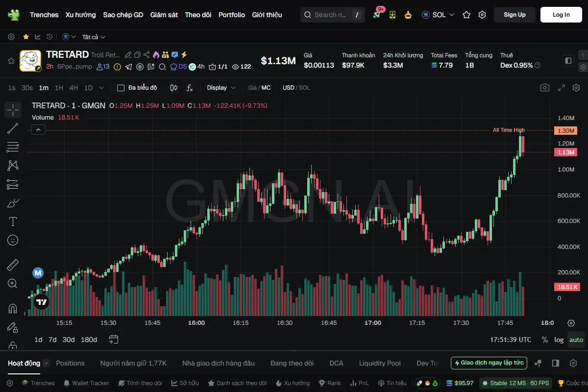Image resolution: width=588 pixels, height=392 pixels.
Task: Open the favorites star in top bar
Action: coord(466,15)
